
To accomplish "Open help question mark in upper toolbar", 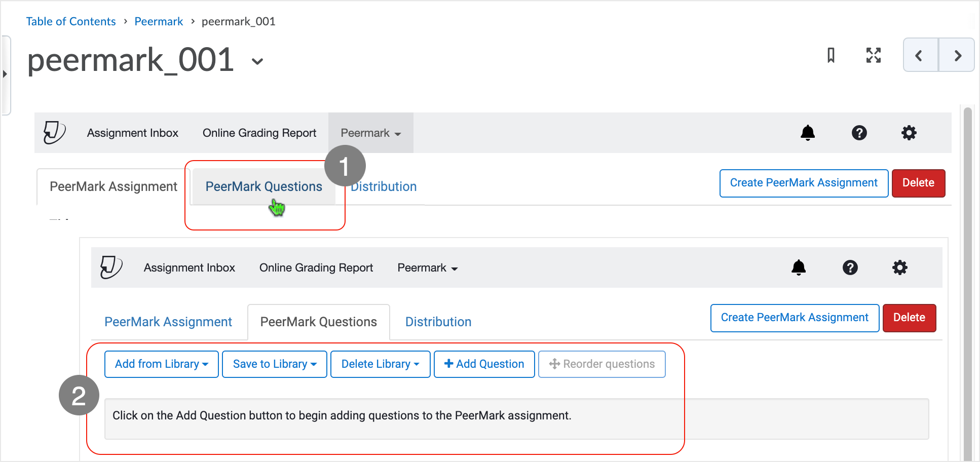I will 859,133.
